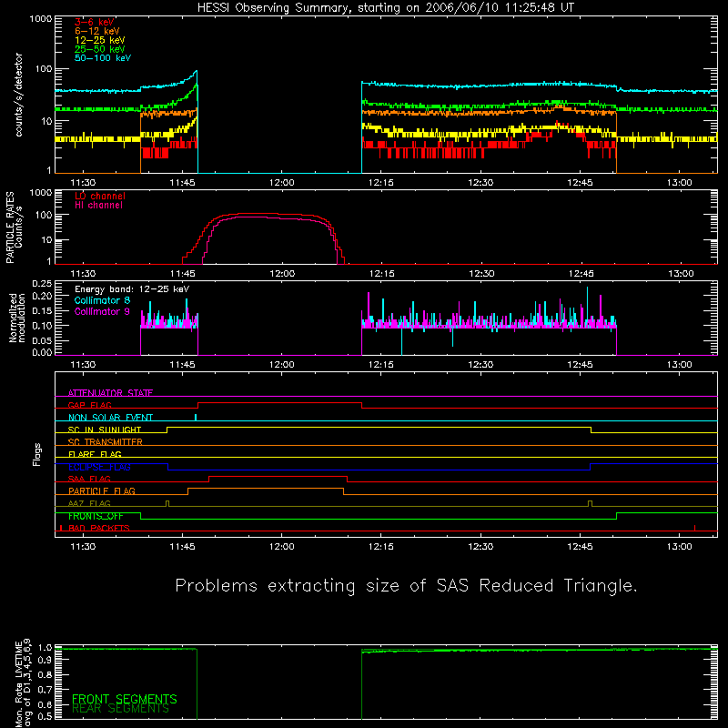Select the 12-25 keV legend label
The height and width of the screenshot is (728, 728).
[x=100, y=40]
